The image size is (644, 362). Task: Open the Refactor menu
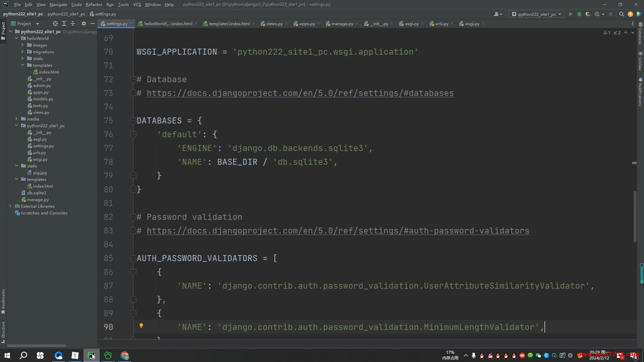[x=94, y=4]
